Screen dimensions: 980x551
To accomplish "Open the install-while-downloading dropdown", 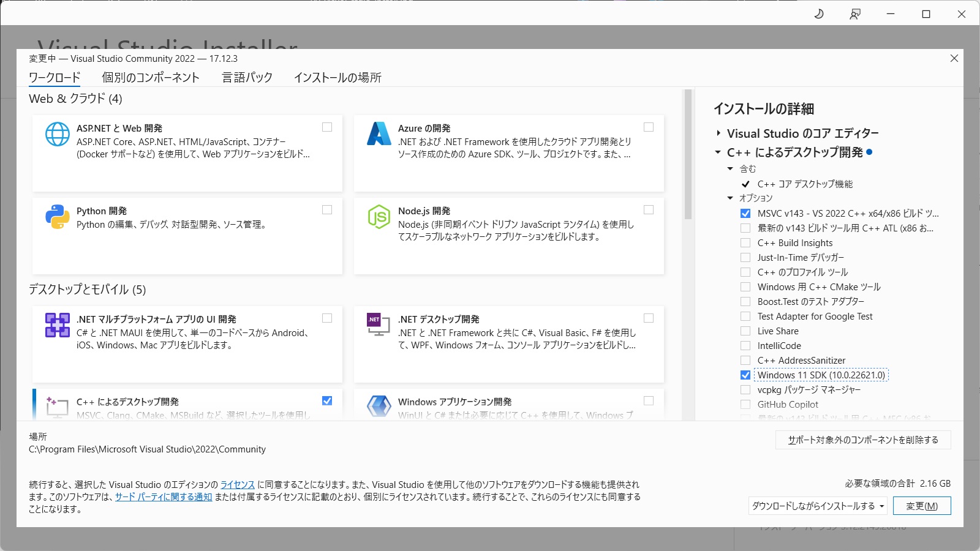I will (x=818, y=506).
